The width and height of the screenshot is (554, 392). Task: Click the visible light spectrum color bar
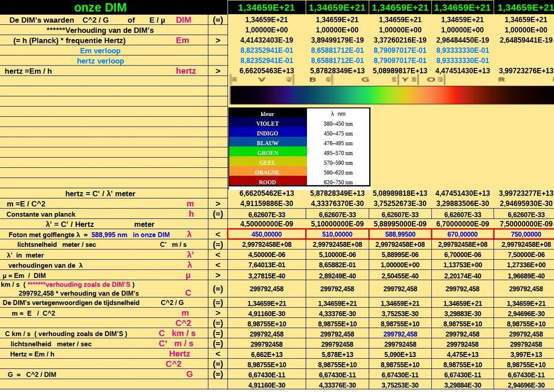point(391,95)
